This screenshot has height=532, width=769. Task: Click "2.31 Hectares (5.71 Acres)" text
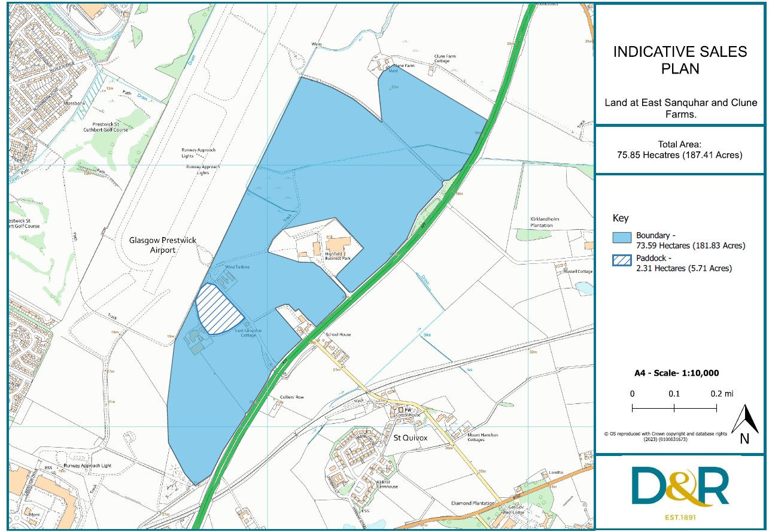click(684, 269)
